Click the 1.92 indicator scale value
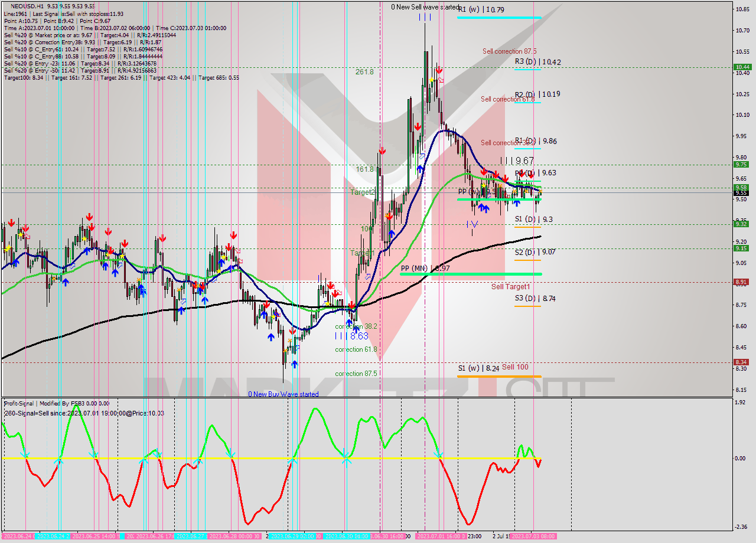This screenshot has height=543, width=756. tap(741, 403)
